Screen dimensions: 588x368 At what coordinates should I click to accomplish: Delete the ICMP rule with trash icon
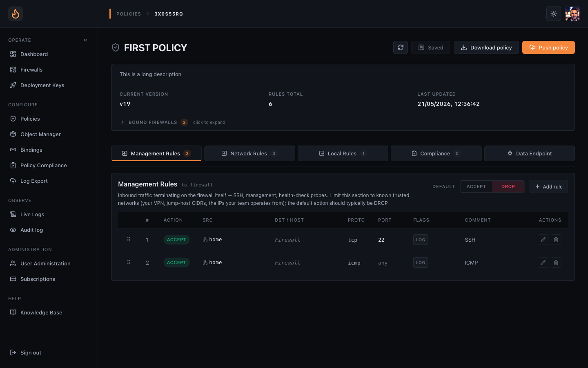pyautogui.click(x=556, y=263)
